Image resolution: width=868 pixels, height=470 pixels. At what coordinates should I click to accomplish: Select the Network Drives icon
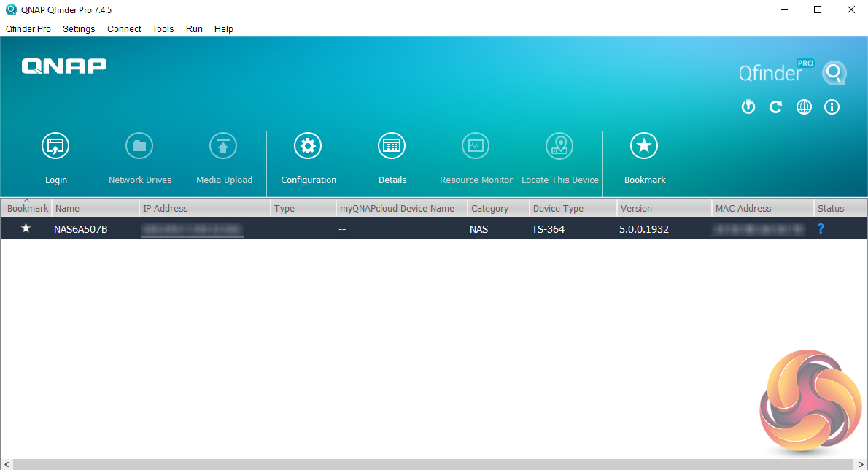click(x=139, y=145)
